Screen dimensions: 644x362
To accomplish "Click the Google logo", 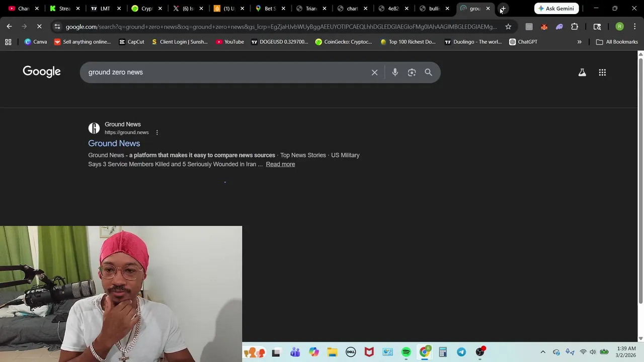I will (42, 72).
